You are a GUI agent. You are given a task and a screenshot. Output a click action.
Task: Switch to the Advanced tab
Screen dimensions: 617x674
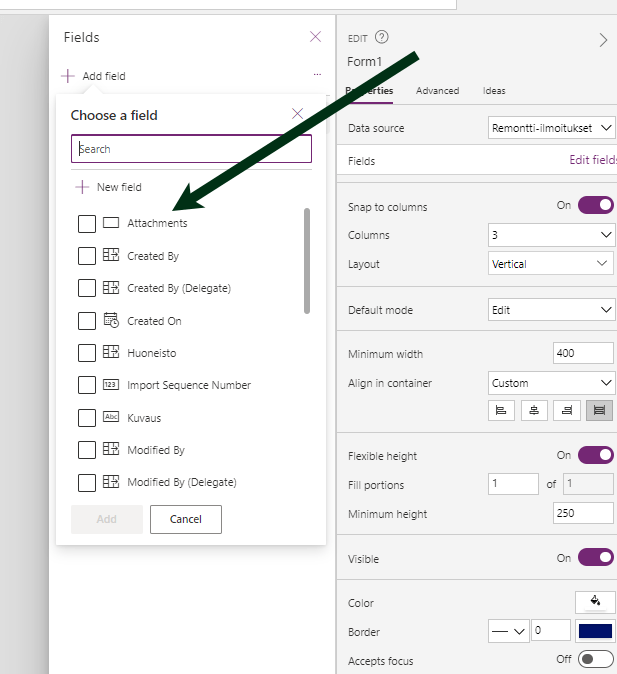click(x=437, y=91)
